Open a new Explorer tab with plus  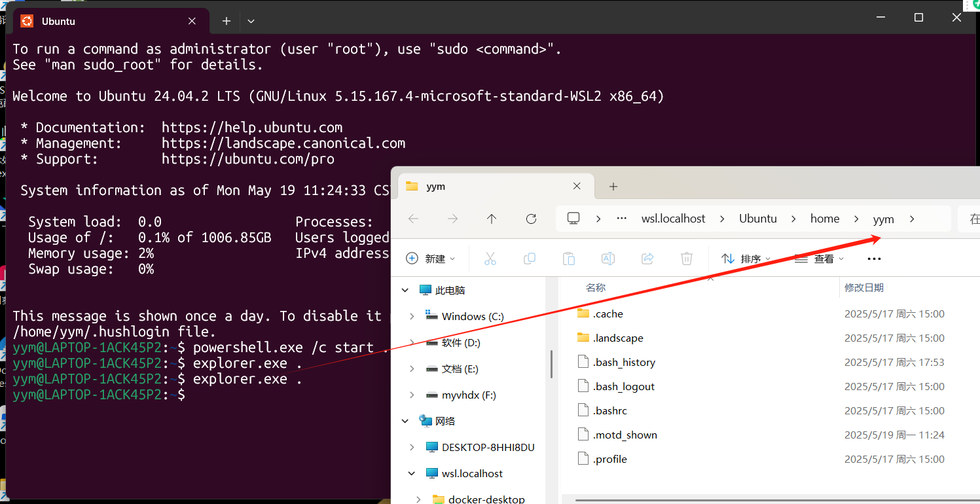point(613,187)
